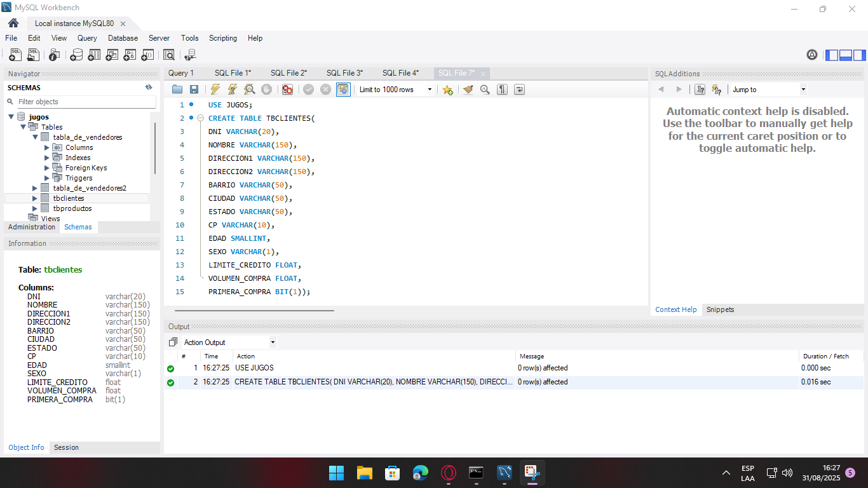Open the object inspector
The image size is (868, 488).
(x=55, y=55)
